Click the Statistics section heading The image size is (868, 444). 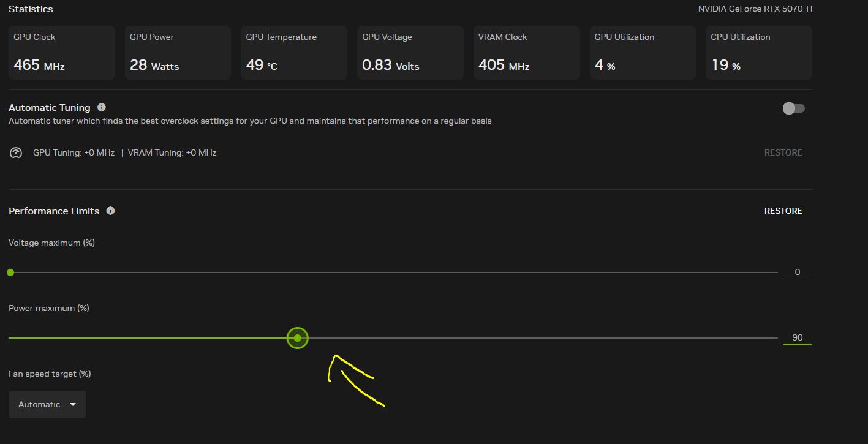click(x=31, y=9)
